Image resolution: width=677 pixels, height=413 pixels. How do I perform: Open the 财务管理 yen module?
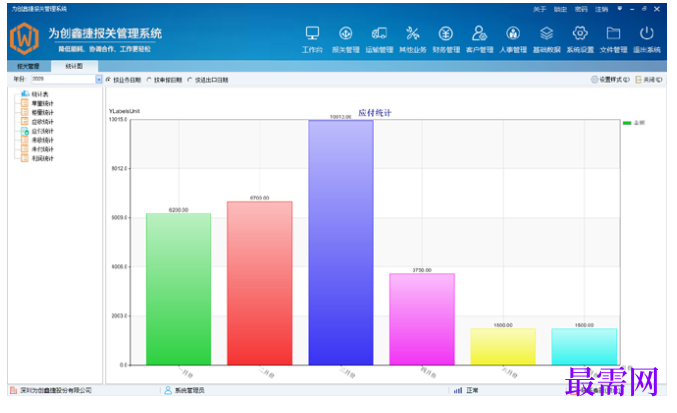point(446,39)
